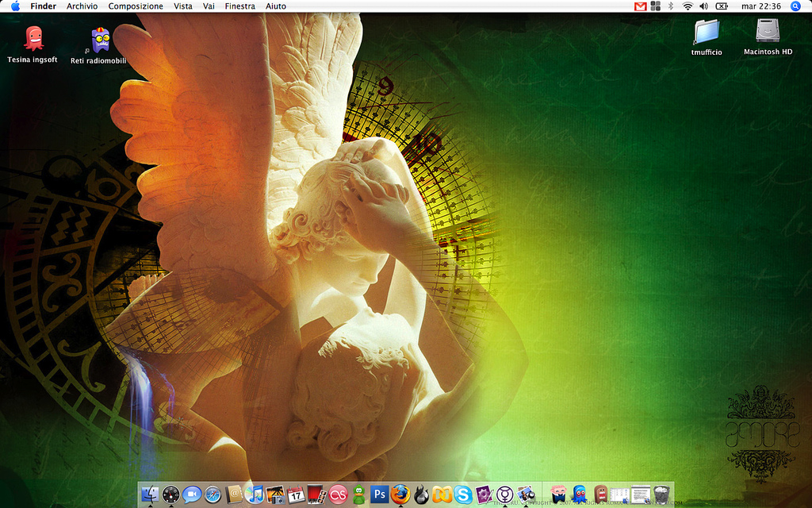Open the Finder application menu
Viewport: 812px width, 508px height.
point(44,6)
